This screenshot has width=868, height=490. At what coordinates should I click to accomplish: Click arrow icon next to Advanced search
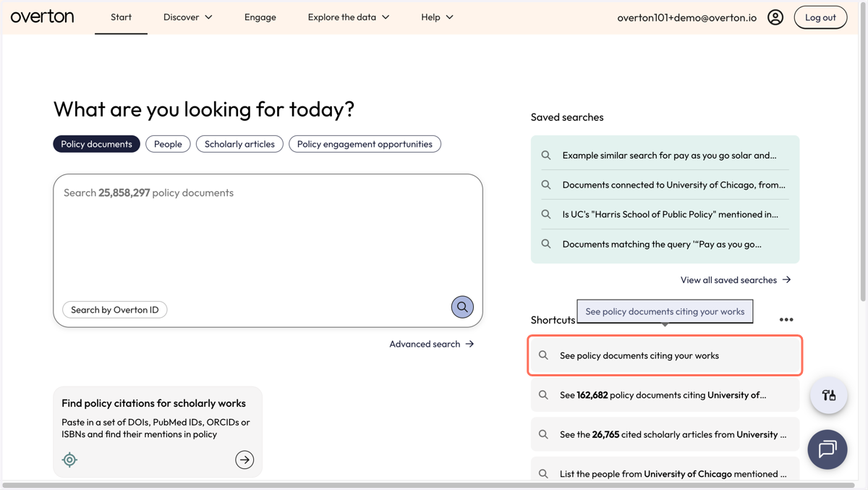[x=470, y=344]
